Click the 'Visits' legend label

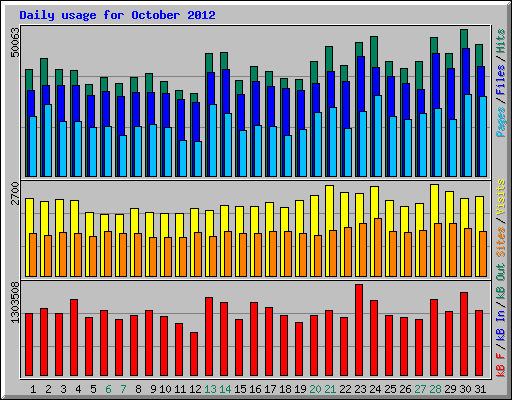coord(501,197)
